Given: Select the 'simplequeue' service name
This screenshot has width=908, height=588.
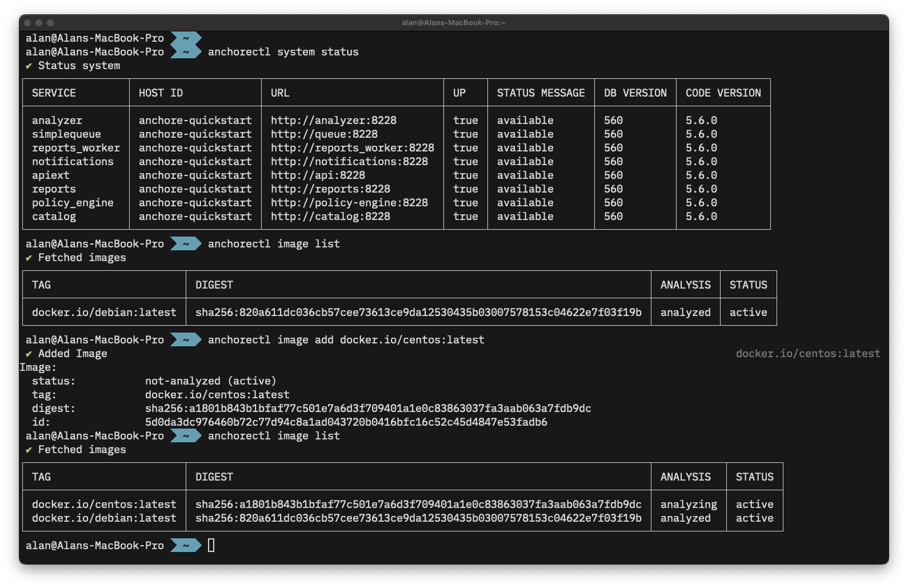Looking at the screenshot, I should (66, 134).
